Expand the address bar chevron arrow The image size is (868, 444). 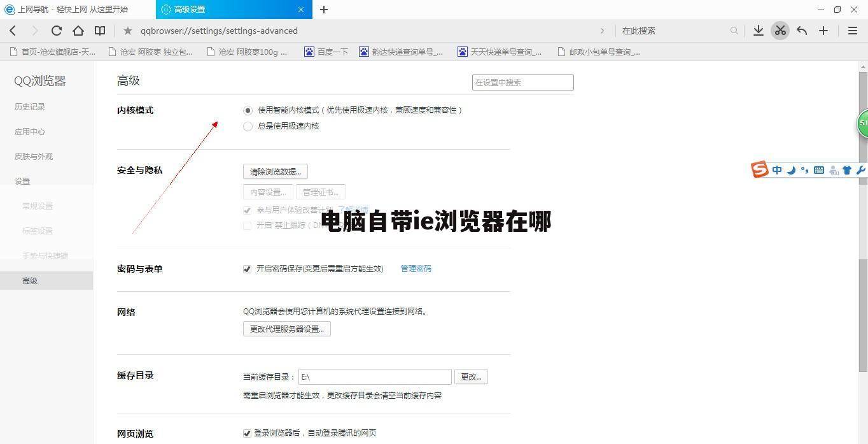(x=602, y=31)
